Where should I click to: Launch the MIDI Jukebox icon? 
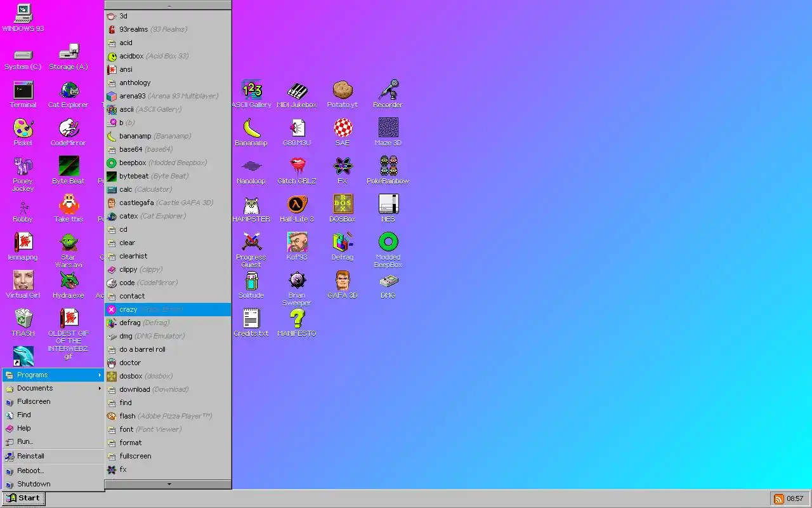click(x=297, y=95)
